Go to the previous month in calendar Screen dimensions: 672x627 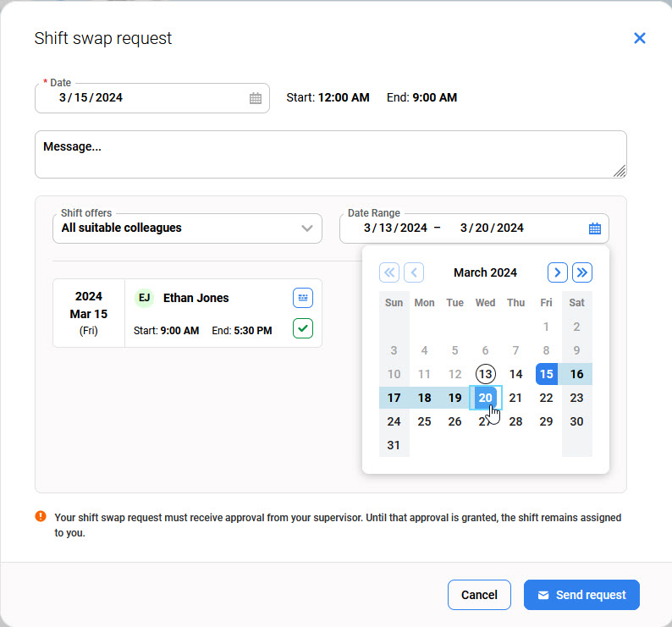click(x=414, y=272)
